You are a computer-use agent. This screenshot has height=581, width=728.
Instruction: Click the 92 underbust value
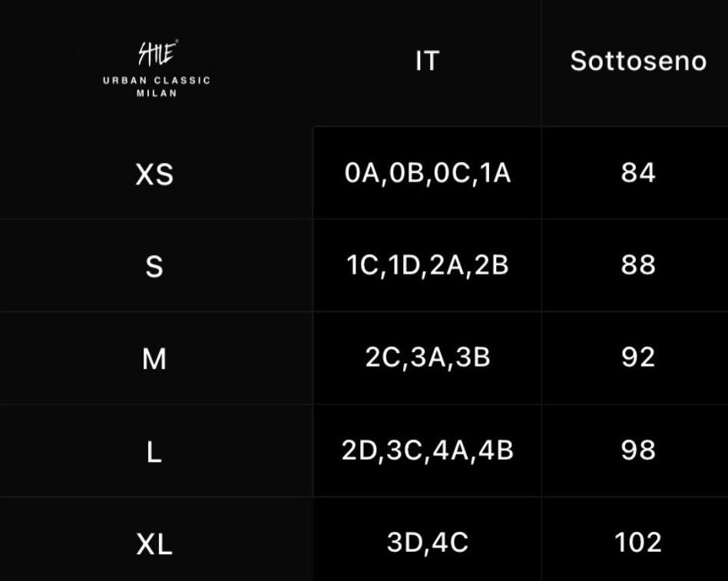pyautogui.click(x=638, y=357)
